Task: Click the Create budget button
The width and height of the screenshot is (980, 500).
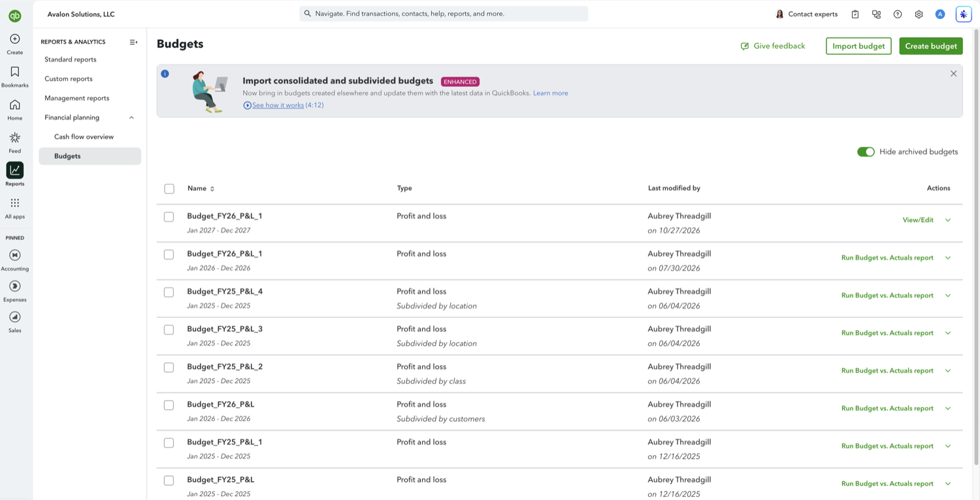Action: (931, 46)
